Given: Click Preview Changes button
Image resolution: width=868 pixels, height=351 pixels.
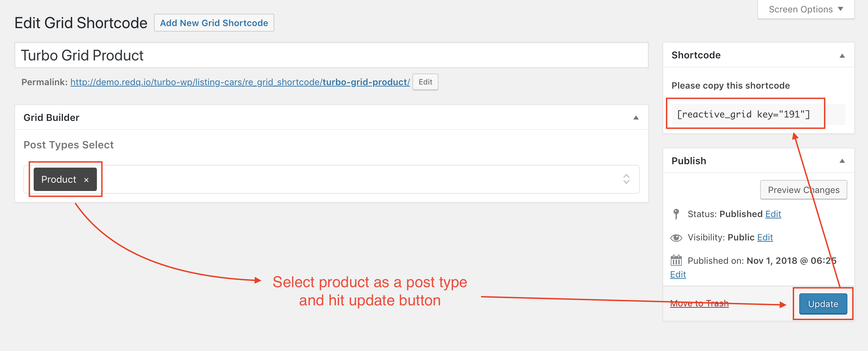Looking at the screenshot, I should pos(803,190).
